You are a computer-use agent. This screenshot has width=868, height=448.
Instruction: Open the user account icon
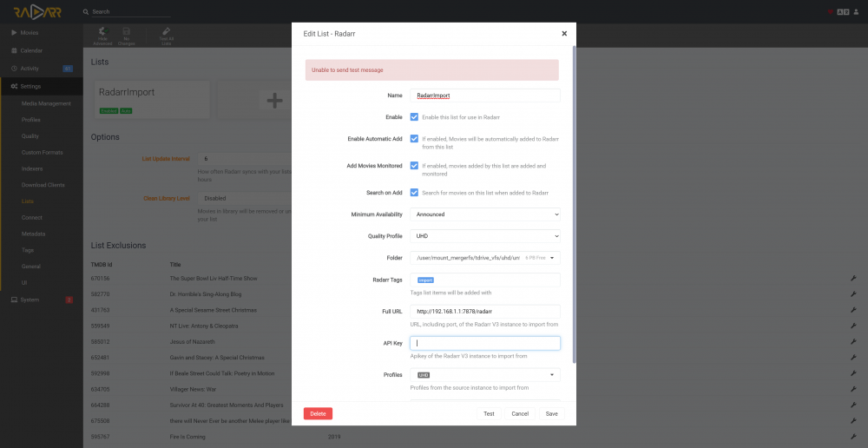pyautogui.click(x=857, y=11)
